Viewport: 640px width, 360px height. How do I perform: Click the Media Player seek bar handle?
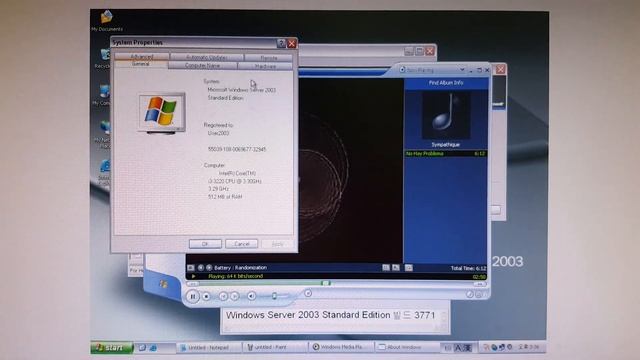[x=326, y=283]
